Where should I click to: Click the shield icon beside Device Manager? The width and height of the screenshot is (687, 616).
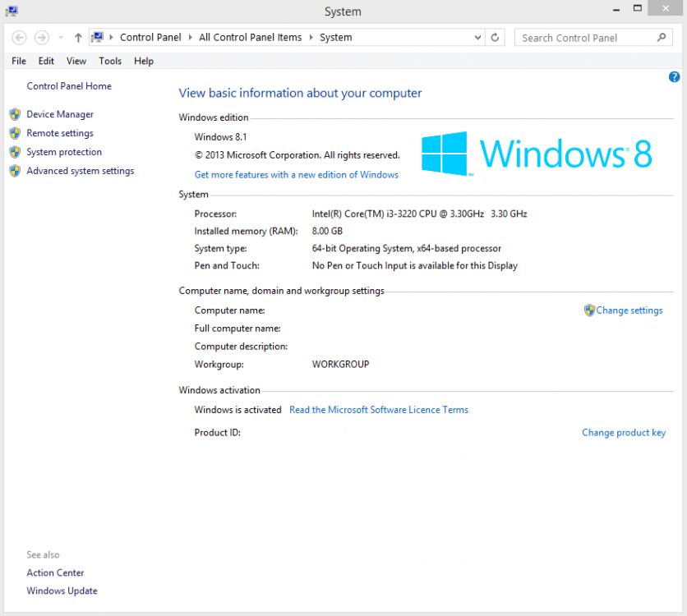tap(15, 115)
